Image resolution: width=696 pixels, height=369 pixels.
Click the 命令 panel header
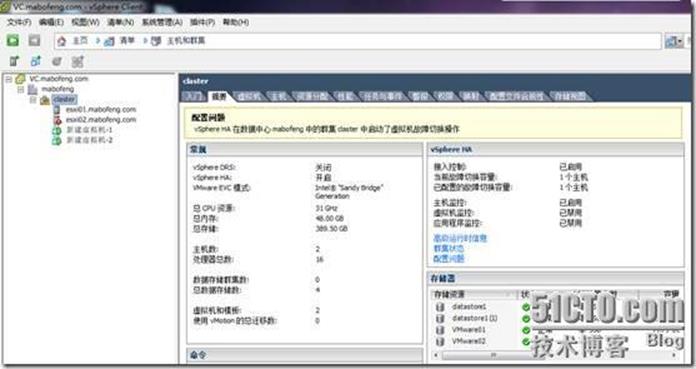(304, 355)
